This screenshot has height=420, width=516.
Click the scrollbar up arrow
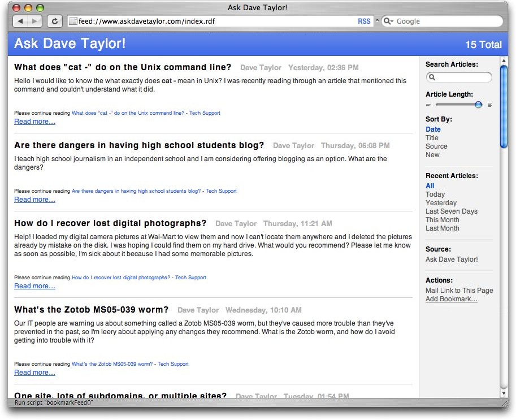coord(504,60)
